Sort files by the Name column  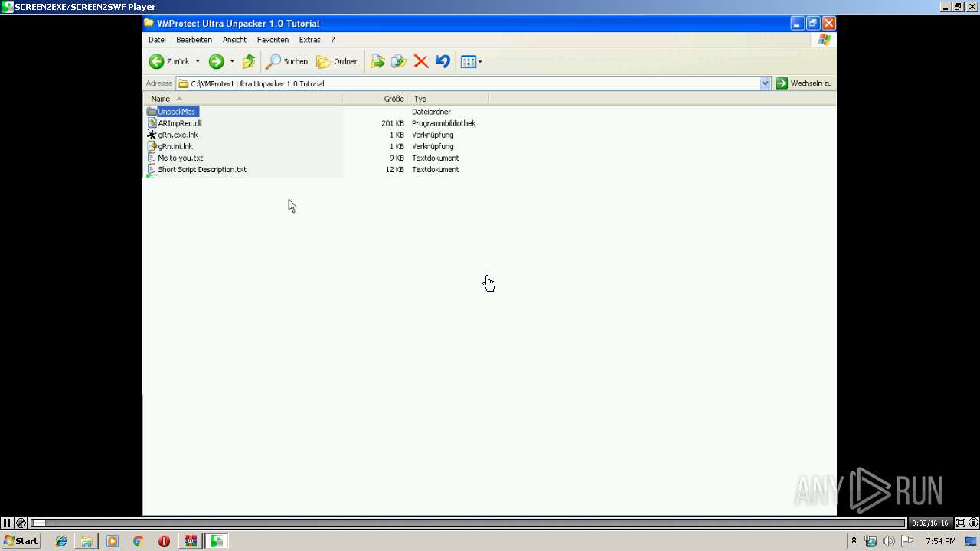pyautogui.click(x=243, y=99)
